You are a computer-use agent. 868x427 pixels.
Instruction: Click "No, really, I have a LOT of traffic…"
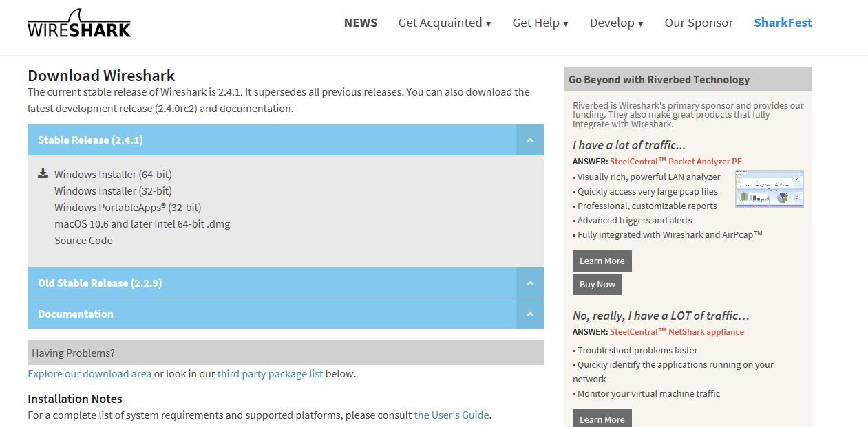tap(661, 316)
